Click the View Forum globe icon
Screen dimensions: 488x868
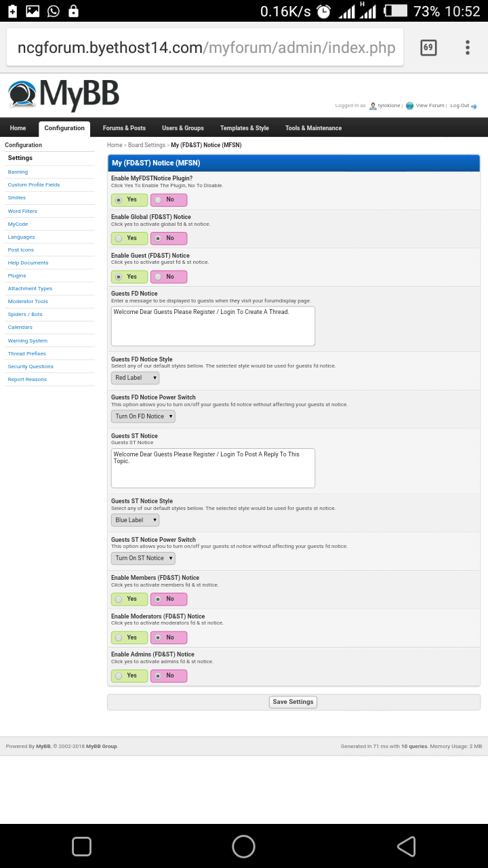coord(409,106)
